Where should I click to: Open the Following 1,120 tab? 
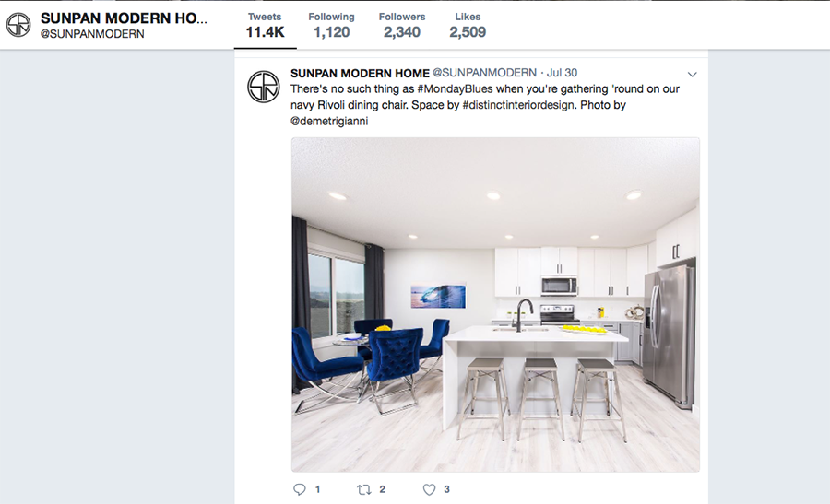(x=331, y=26)
